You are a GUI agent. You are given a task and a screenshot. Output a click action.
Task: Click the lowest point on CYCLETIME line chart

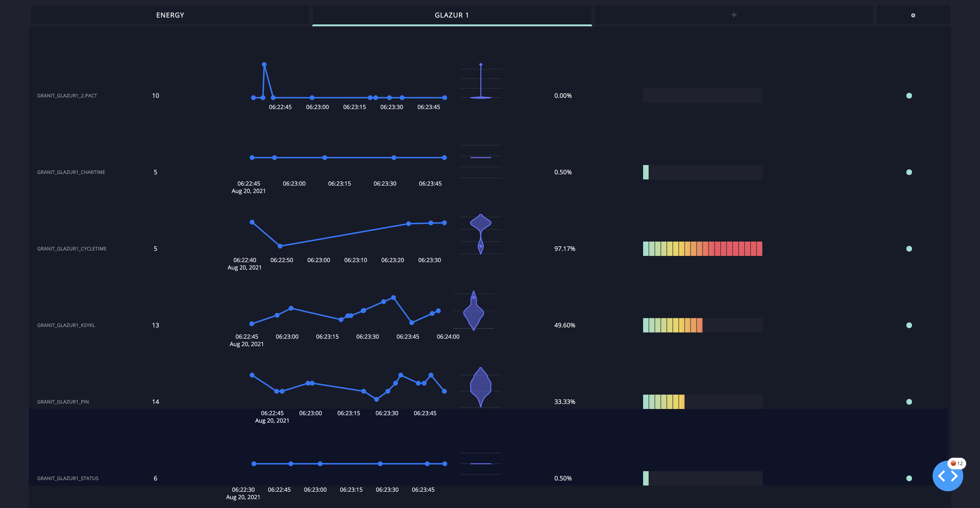[x=280, y=246]
